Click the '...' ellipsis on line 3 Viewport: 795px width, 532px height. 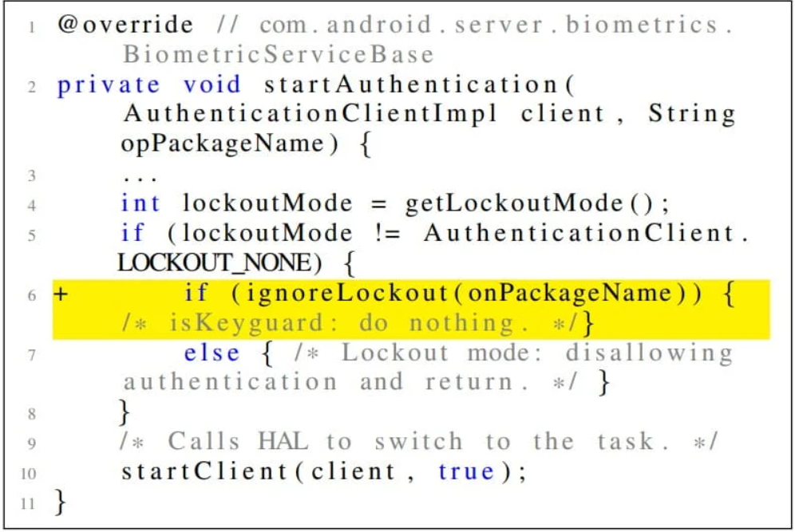tap(140, 177)
